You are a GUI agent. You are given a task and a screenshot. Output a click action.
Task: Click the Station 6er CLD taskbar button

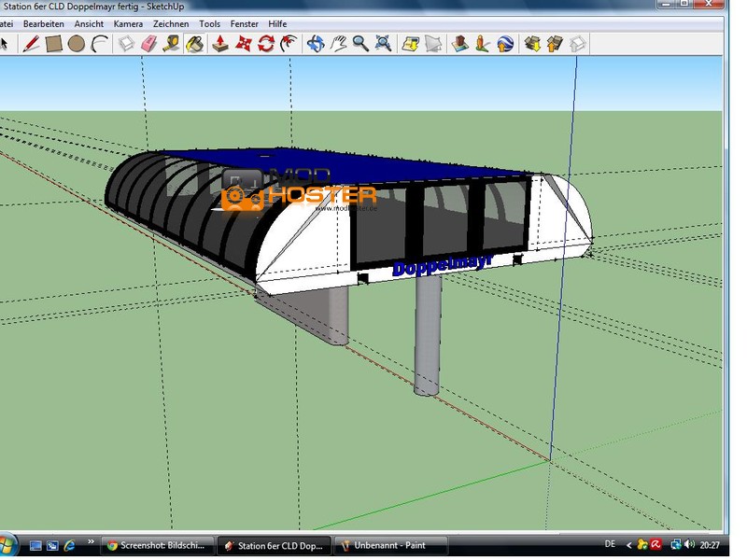tap(275, 545)
